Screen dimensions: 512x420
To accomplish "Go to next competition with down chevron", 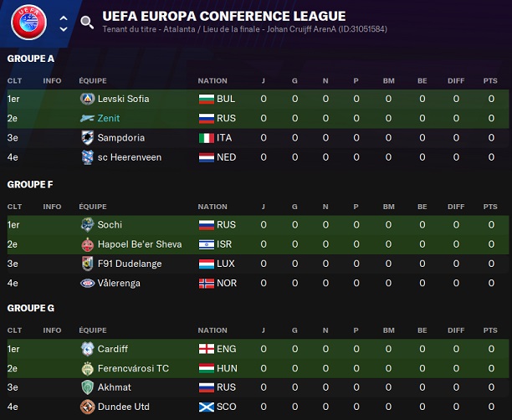I will 64,30.
